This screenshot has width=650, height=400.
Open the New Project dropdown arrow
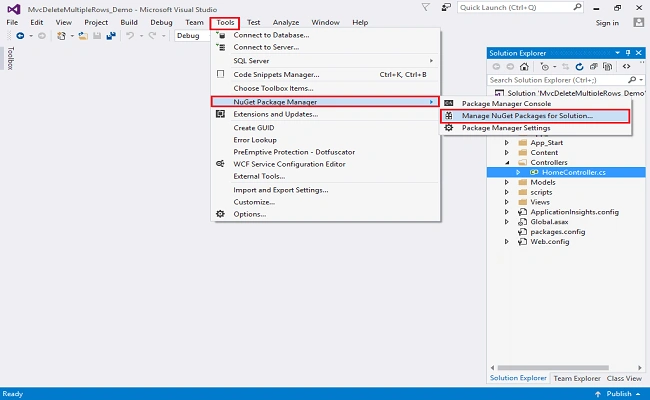tap(72, 36)
